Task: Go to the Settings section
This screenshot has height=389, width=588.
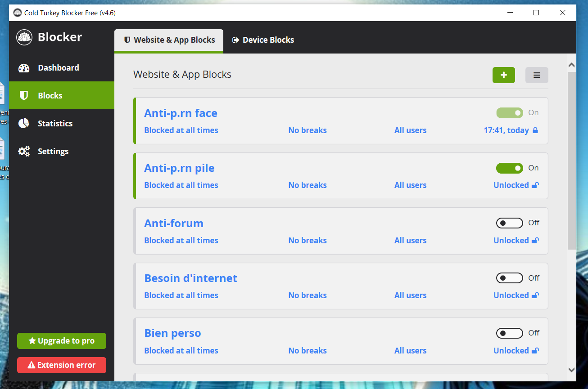Action: click(61, 151)
